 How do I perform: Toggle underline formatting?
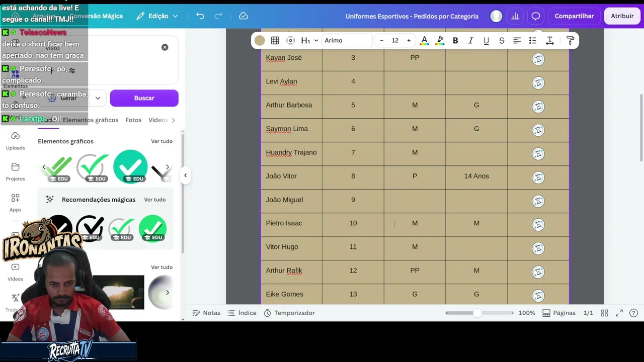pyautogui.click(x=486, y=40)
